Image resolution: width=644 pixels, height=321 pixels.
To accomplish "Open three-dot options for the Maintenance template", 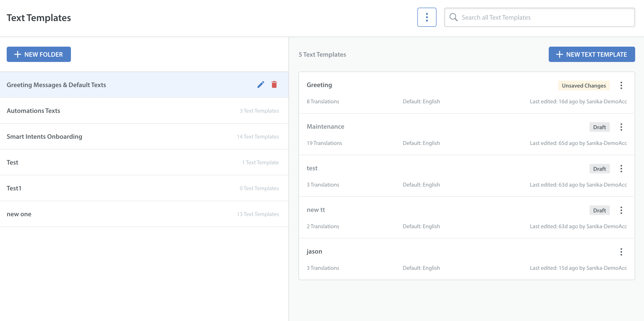I will click(x=621, y=127).
